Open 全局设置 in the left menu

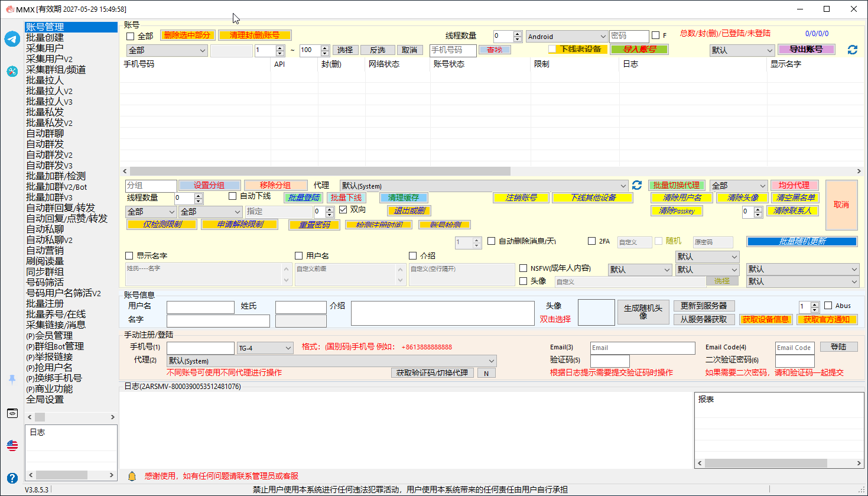click(45, 399)
